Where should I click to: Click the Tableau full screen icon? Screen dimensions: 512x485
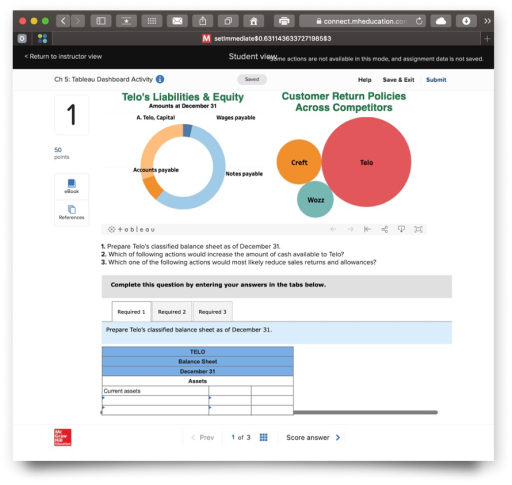418,229
